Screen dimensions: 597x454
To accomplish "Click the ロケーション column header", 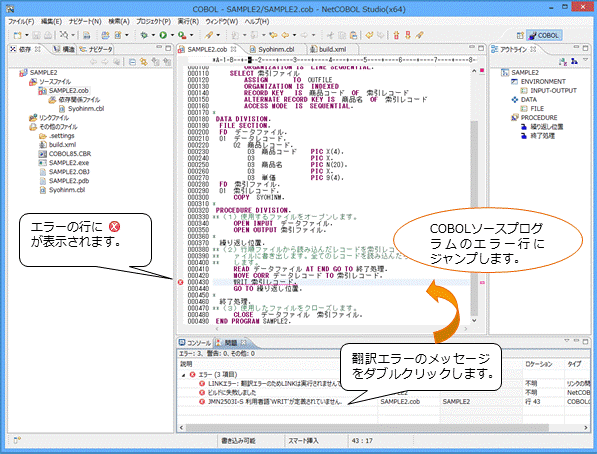I will pyautogui.click(x=539, y=364).
